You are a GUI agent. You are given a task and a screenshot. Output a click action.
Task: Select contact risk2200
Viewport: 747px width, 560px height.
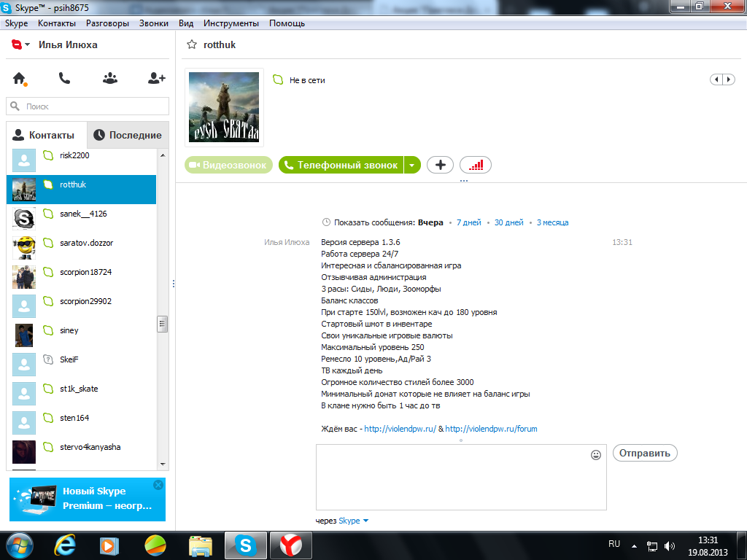point(82,160)
